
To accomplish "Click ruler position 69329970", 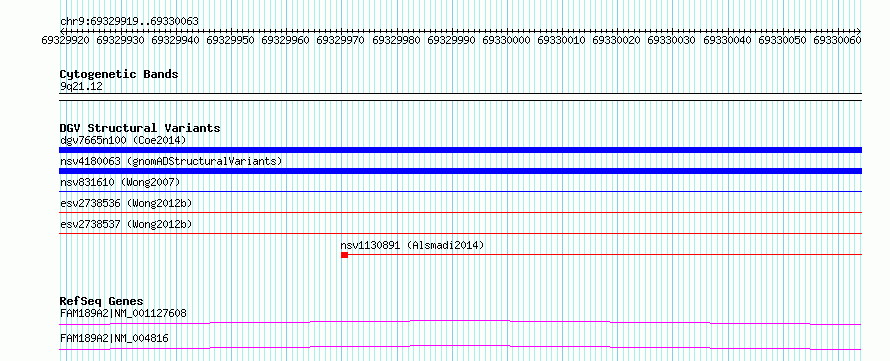I will [x=342, y=40].
